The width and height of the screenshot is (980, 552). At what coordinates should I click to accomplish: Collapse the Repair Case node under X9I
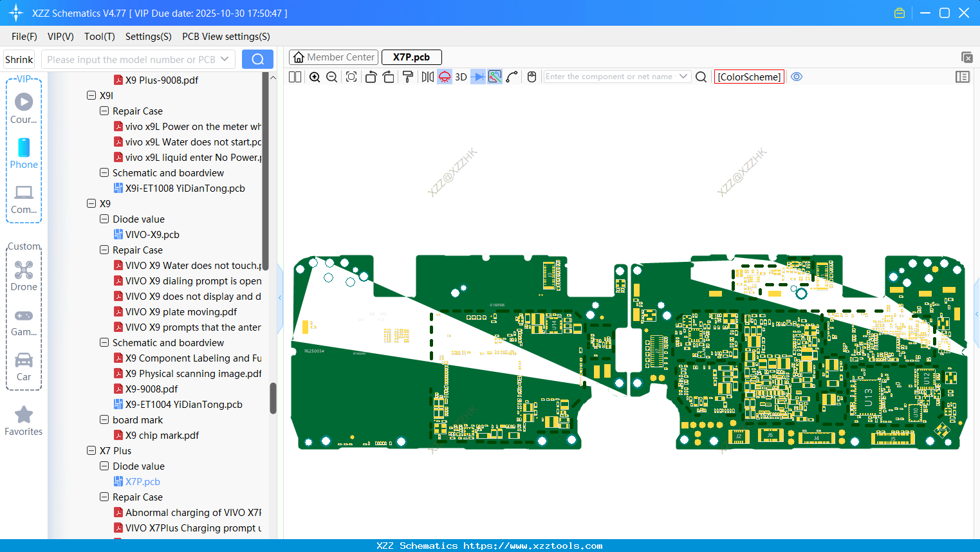coord(104,111)
